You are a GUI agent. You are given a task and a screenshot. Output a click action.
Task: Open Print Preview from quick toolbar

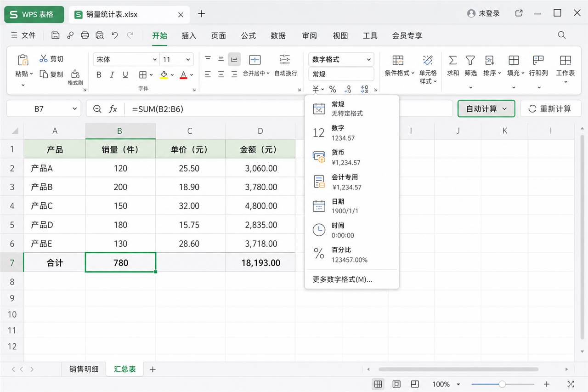click(100, 35)
